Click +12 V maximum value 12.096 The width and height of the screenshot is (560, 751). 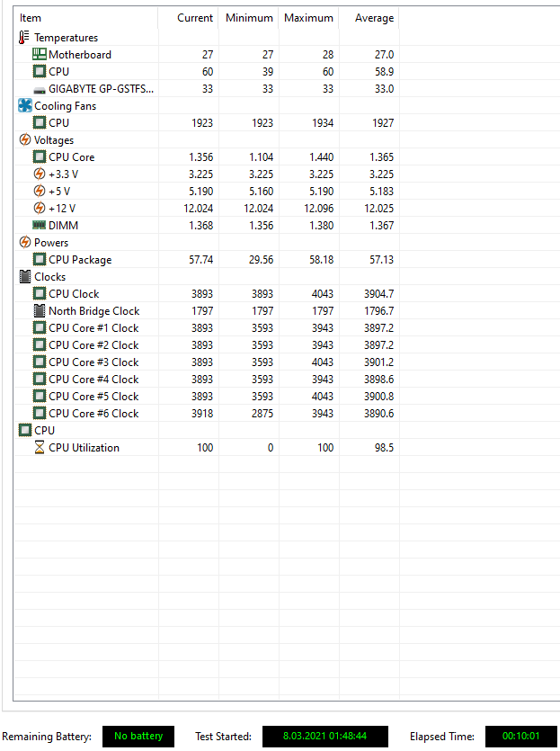[318, 209]
